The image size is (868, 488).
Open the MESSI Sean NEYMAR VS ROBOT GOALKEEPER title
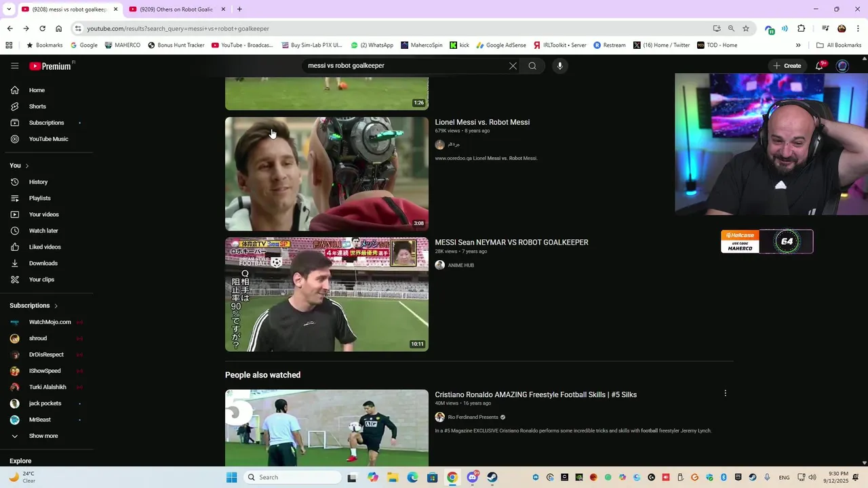click(x=511, y=242)
